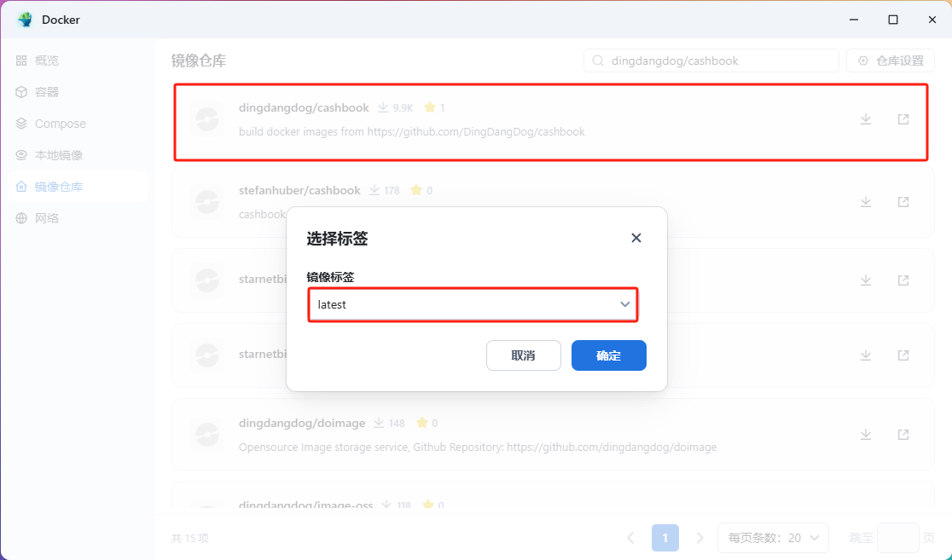The height and width of the screenshot is (560, 952).
Task: Click the 共 15 项 total count
Action: 190,538
